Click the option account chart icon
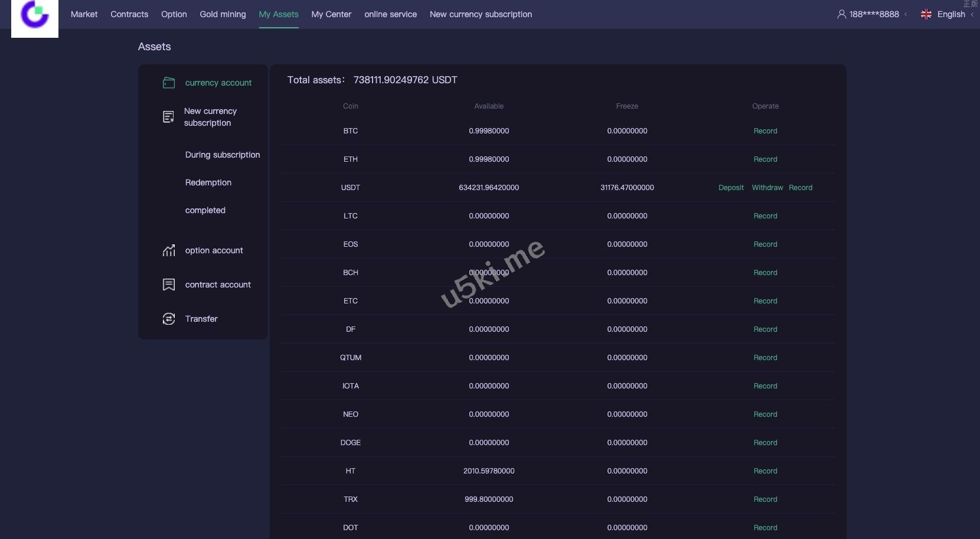980x539 pixels. tap(169, 250)
